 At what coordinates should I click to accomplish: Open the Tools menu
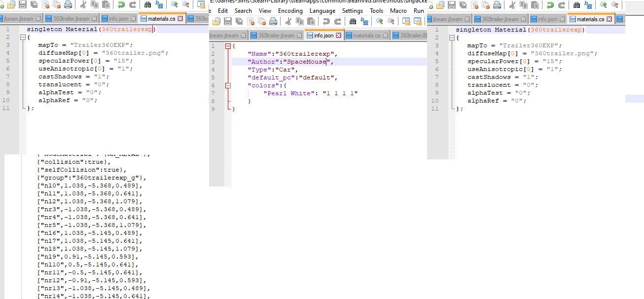[376, 10]
